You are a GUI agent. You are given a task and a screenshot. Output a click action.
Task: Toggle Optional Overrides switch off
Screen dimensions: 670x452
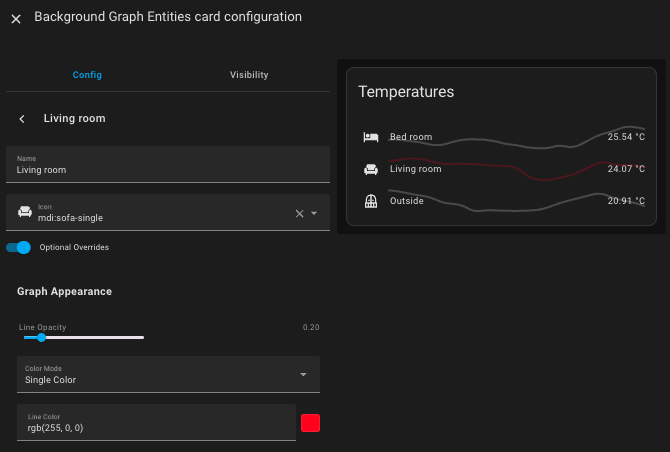(x=18, y=247)
